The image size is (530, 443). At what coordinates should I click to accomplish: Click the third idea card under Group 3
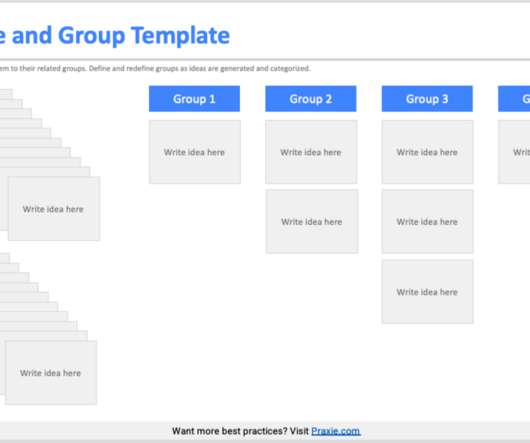428,292
